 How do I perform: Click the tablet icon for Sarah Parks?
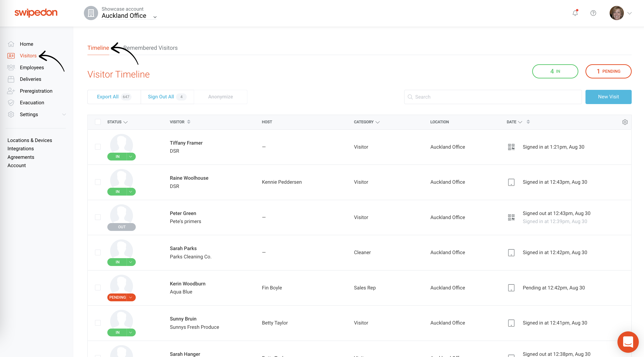(511, 252)
